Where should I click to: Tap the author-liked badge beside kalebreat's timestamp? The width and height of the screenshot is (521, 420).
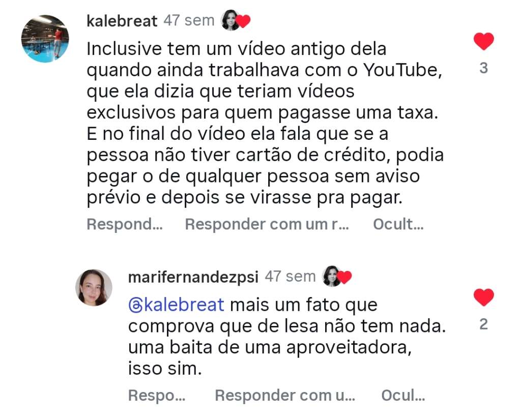(x=236, y=20)
